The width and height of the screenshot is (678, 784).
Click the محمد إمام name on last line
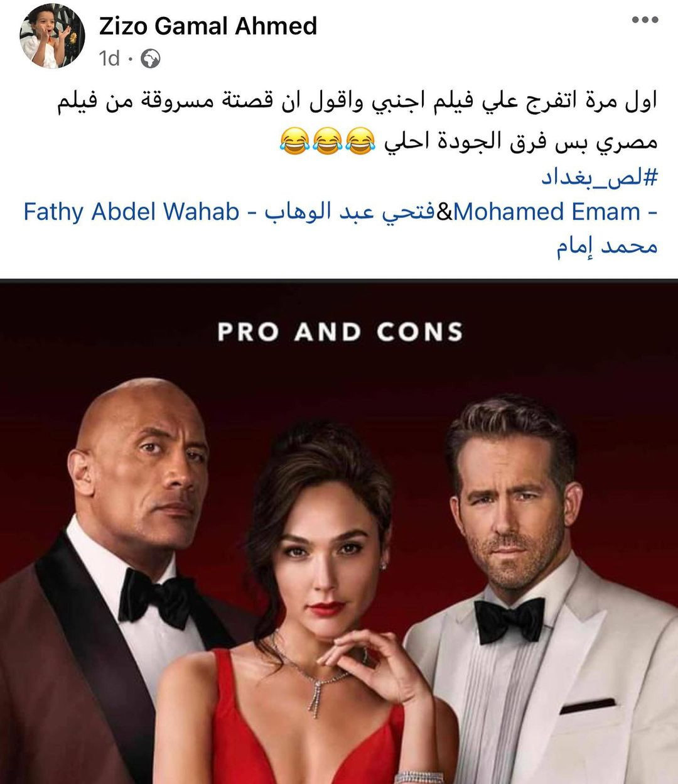pos(607,246)
